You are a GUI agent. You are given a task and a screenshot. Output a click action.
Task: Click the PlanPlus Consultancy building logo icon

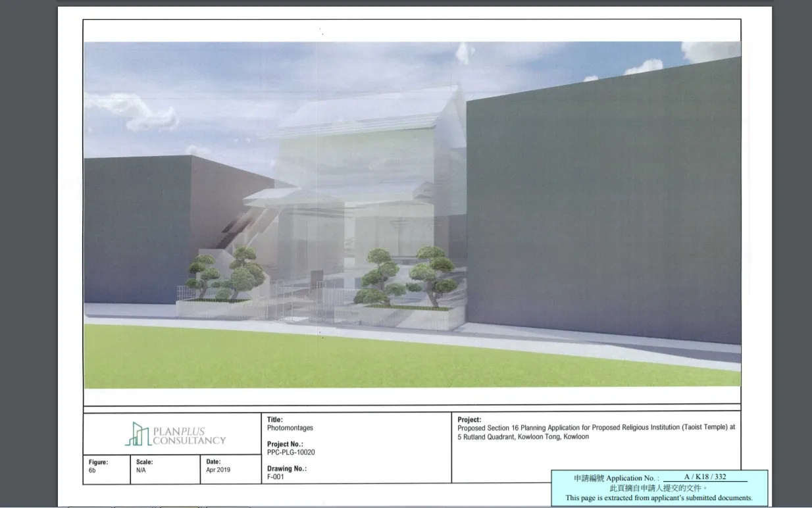(x=137, y=434)
